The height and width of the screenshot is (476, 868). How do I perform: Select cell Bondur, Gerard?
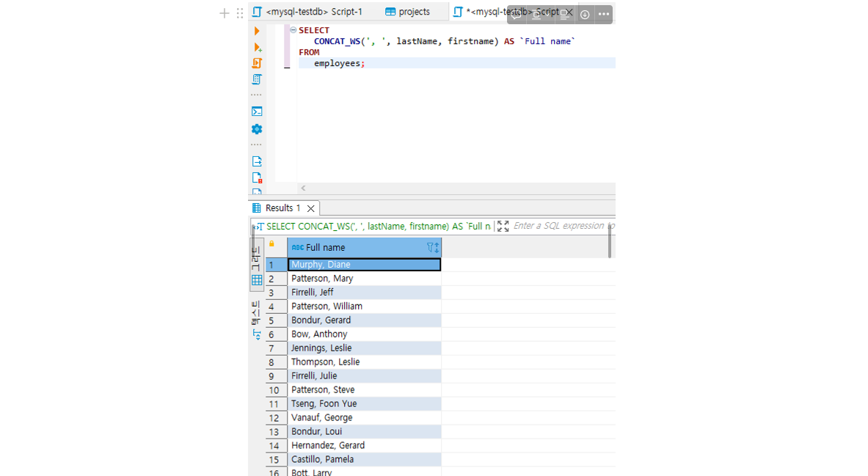click(364, 320)
